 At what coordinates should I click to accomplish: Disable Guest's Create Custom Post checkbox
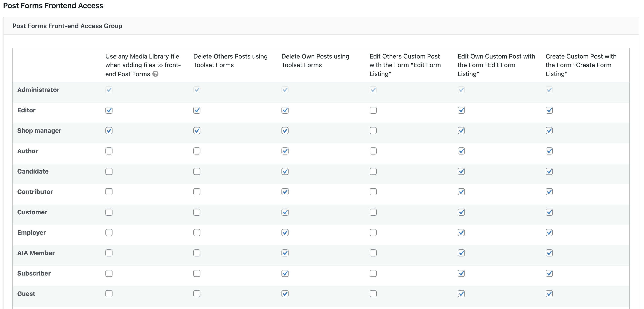pos(549,294)
